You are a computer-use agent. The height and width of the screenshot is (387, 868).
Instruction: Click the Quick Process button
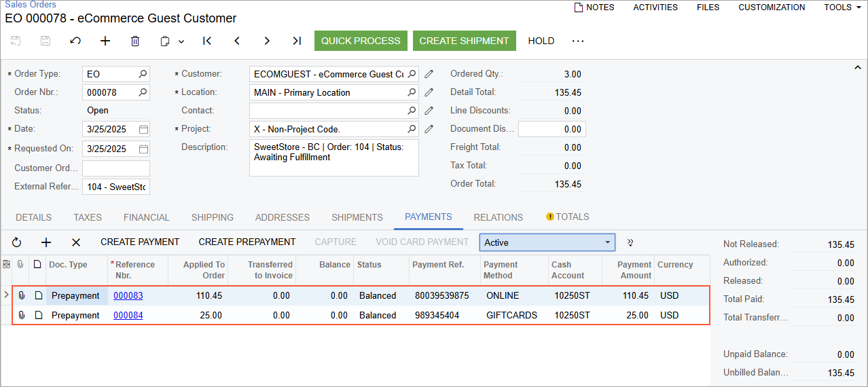tap(361, 41)
